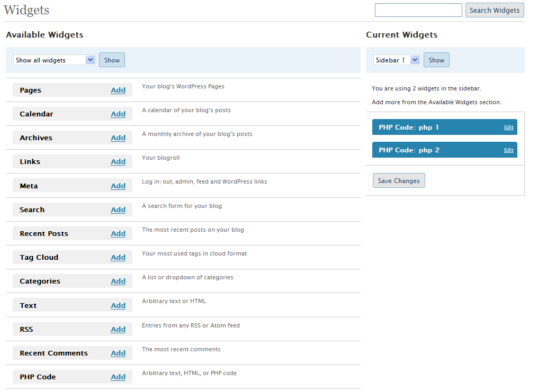Viewport: 547px width, 392px height.
Task: Add the Meta widget
Action: click(118, 186)
